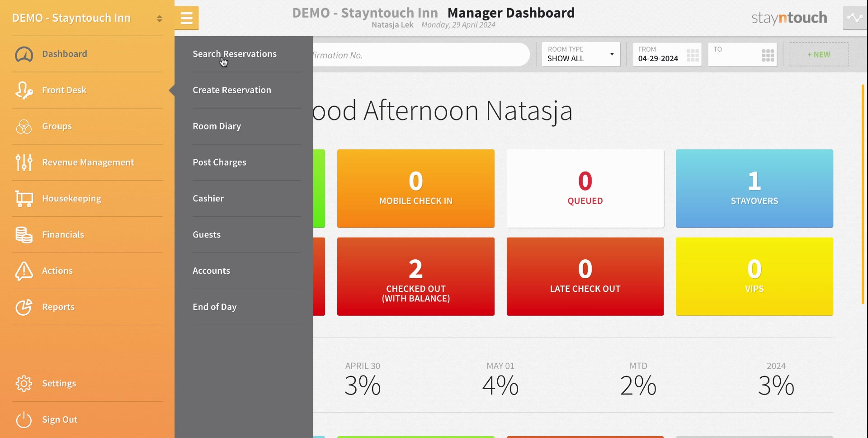Open Post Charges from the submenu
Screen dimensions: 868x438
coord(220,162)
